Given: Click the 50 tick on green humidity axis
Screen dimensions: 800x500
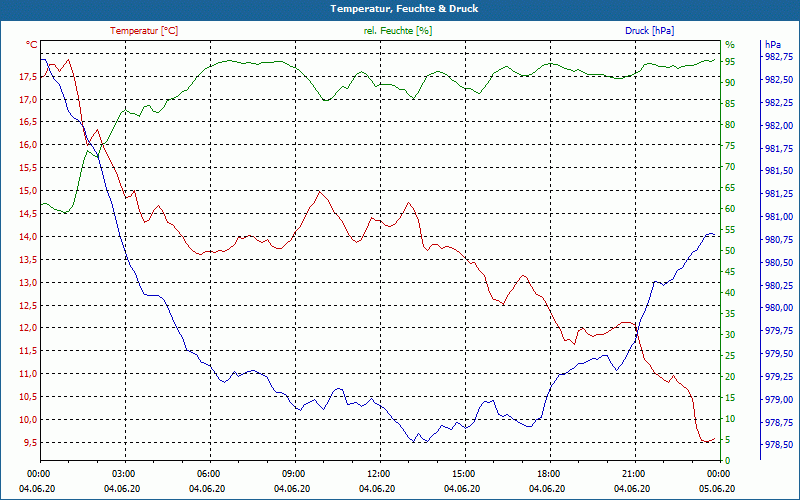Looking at the screenshot, I should [730, 251].
